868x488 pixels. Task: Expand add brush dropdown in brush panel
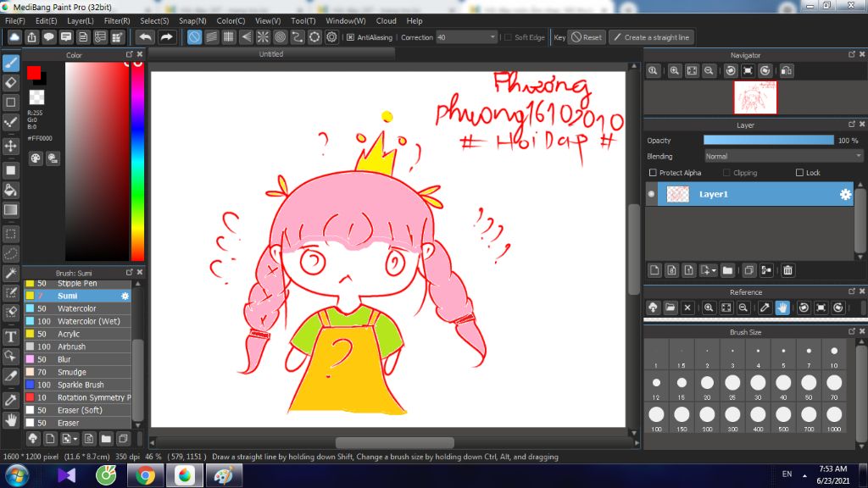75,439
